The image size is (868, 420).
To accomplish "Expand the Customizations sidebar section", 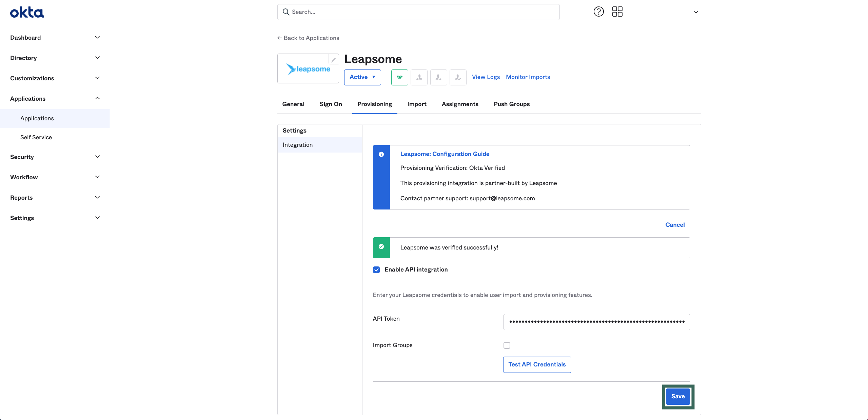I will (x=55, y=78).
